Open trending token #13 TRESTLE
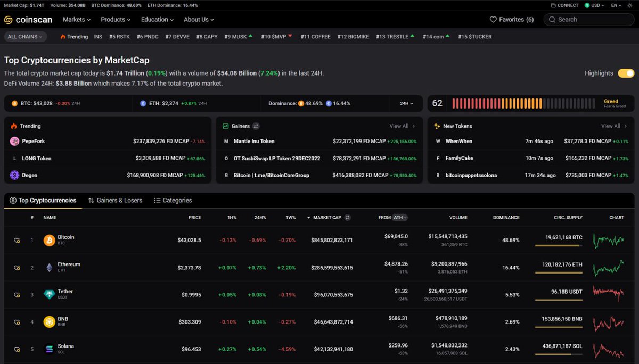 (x=395, y=37)
